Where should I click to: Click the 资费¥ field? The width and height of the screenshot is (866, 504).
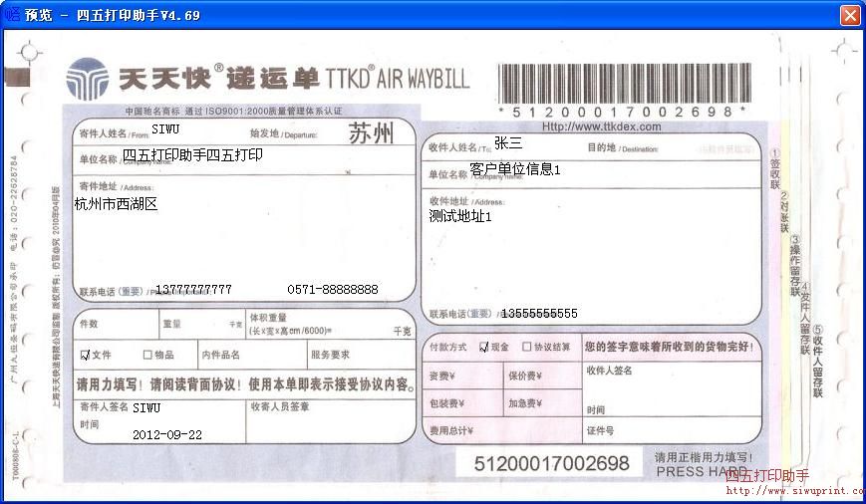[462, 376]
